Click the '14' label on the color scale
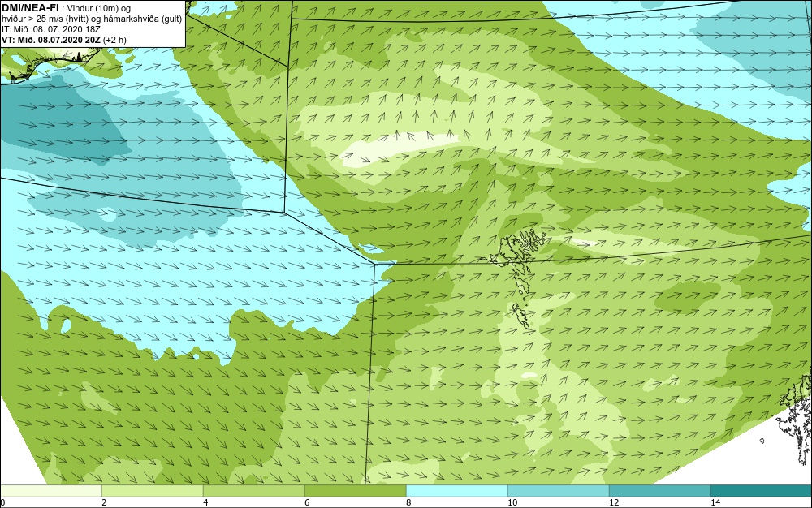Viewport: 812px width, 508px height. [715, 502]
